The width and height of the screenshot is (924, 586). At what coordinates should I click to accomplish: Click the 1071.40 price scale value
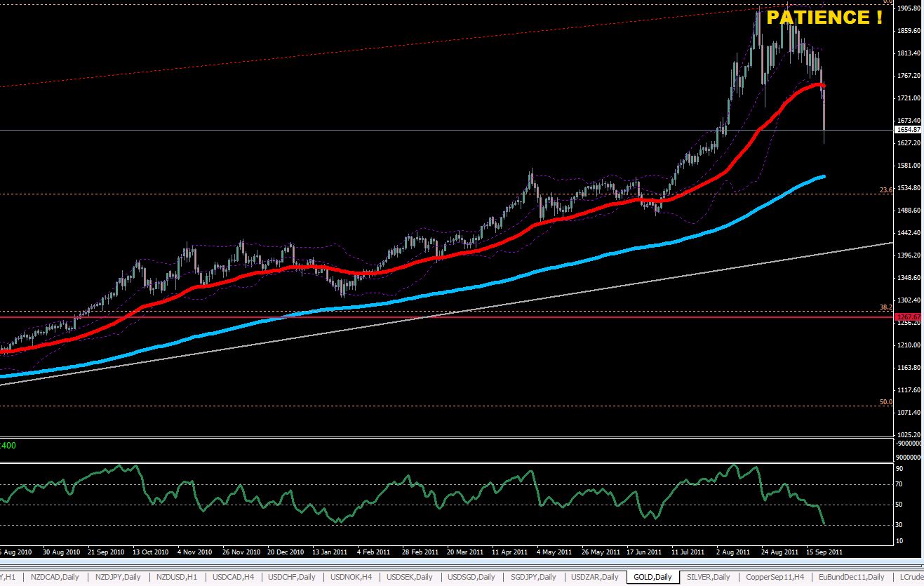pos(909,413)
